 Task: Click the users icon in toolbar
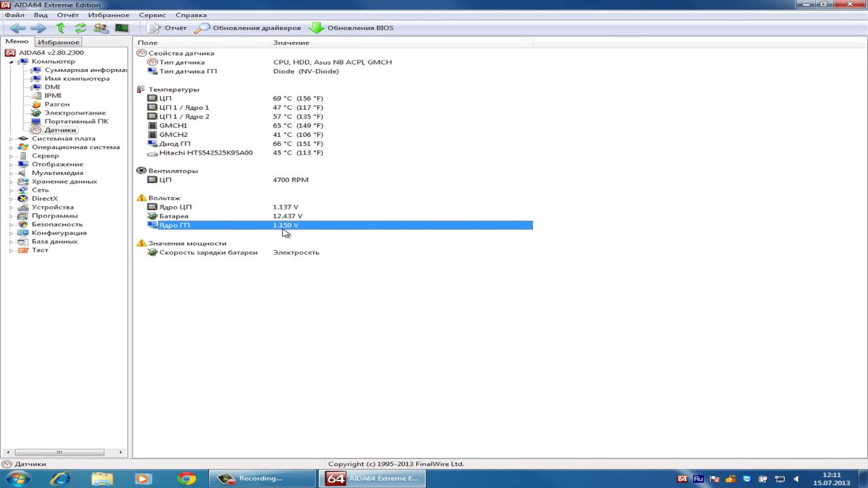coord(101,28)
